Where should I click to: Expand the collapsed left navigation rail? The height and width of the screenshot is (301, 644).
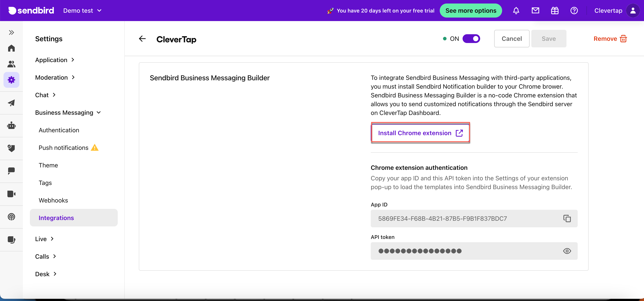coord(11,32)
